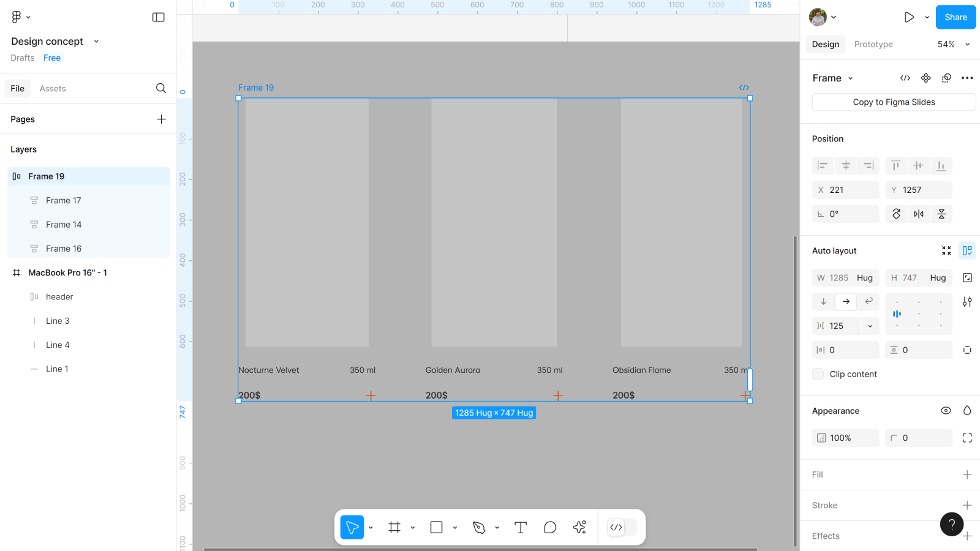Click the Frame tool icon
This screenshot has width=980, height=551.
pos(394,527)
